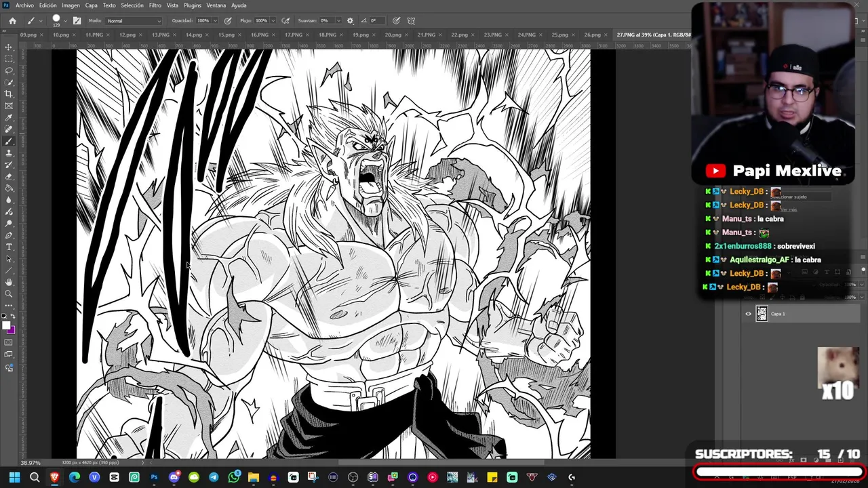Reset to default foreground and background colors
868x488 pixels.
click(5, 317)
